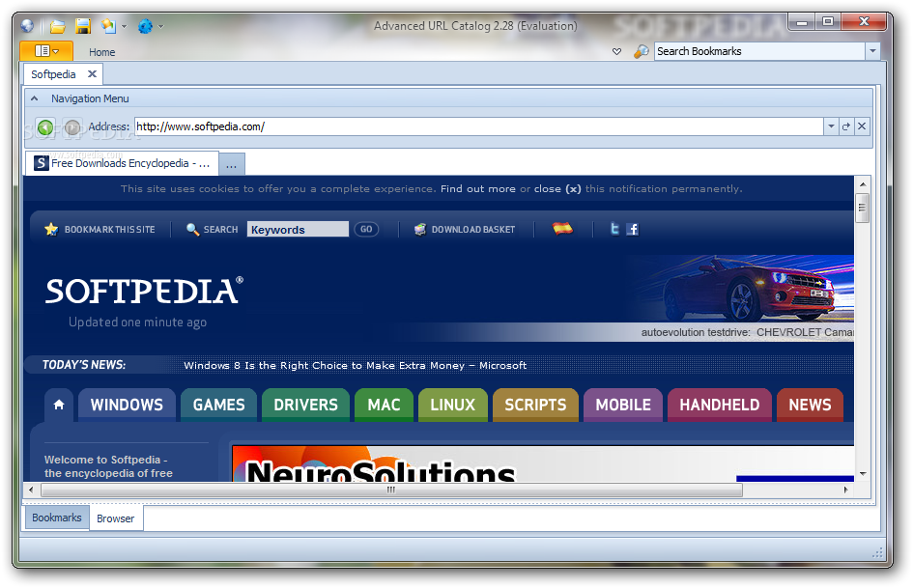
Task: Click the bookmark search tool icon in toolbar
Action: click(x=108, y=26)
